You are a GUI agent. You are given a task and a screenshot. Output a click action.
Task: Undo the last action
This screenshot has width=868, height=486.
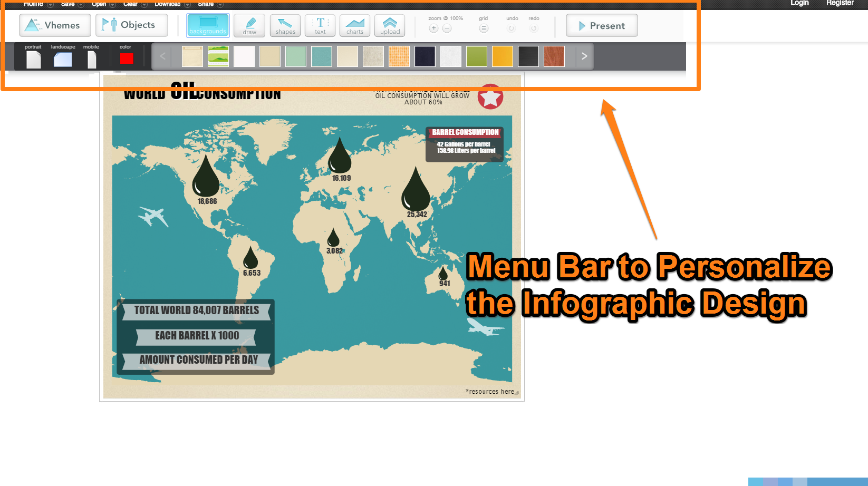(x=511, y=28)
